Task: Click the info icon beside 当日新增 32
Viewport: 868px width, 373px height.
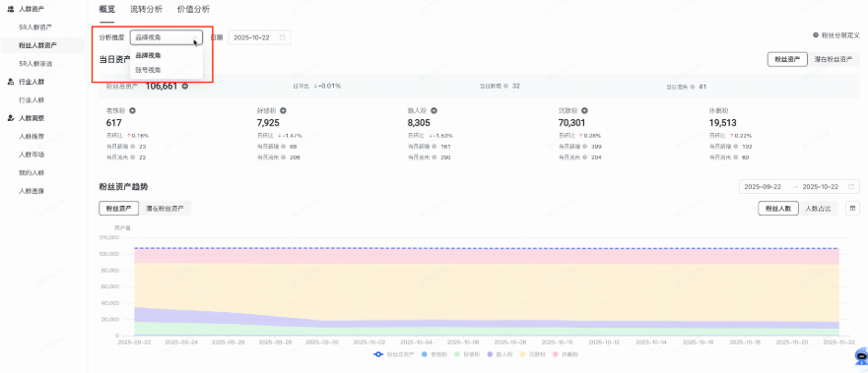Action: (x=506, y=87)
